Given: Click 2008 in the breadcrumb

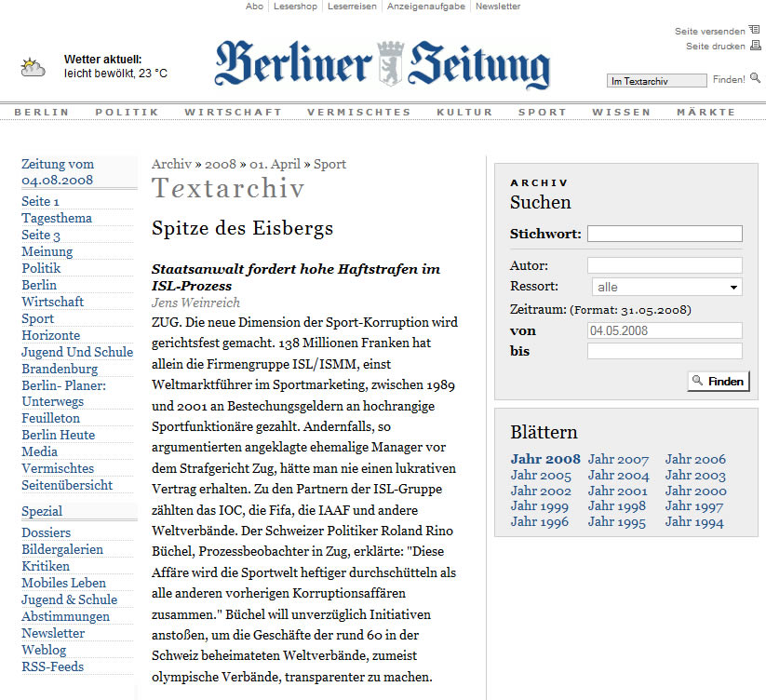Looking at the screenshot, I should pyautogui.click(x=221, y=164).
